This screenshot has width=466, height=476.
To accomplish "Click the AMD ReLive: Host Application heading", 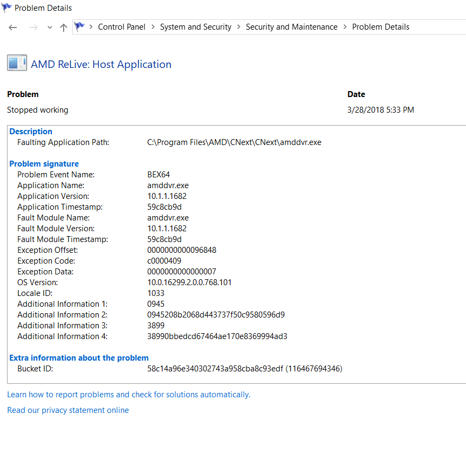I will point(101,64).
